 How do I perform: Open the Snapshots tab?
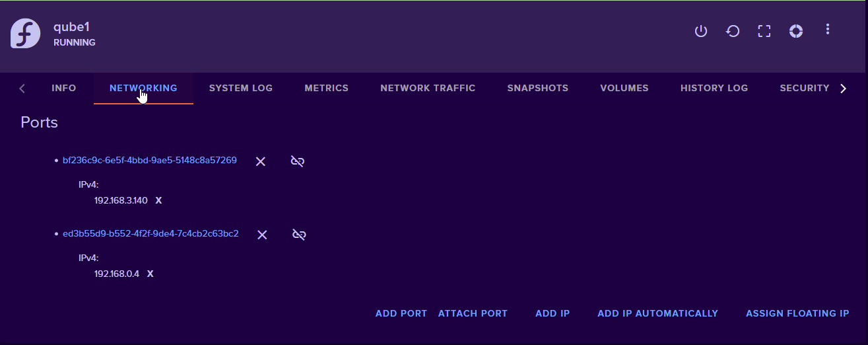click(x=537, y=88)
